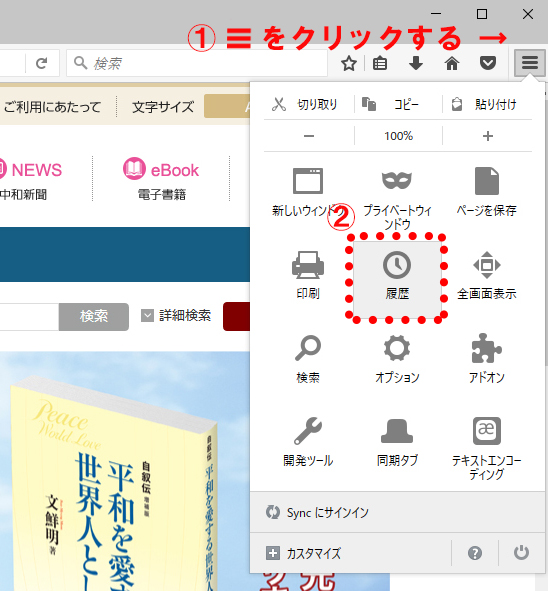
Task: Click the bookmark star icon
Action: click(349, 63)
